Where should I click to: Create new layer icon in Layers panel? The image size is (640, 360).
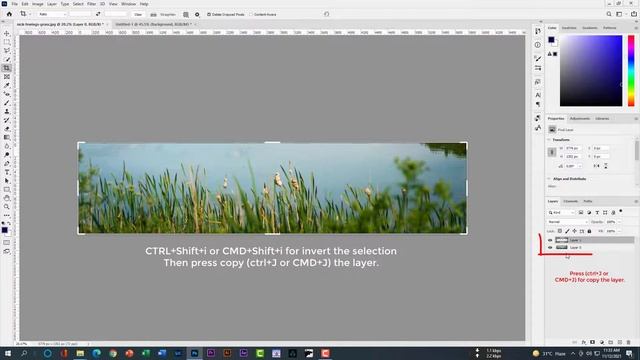(x=620, y=342)
